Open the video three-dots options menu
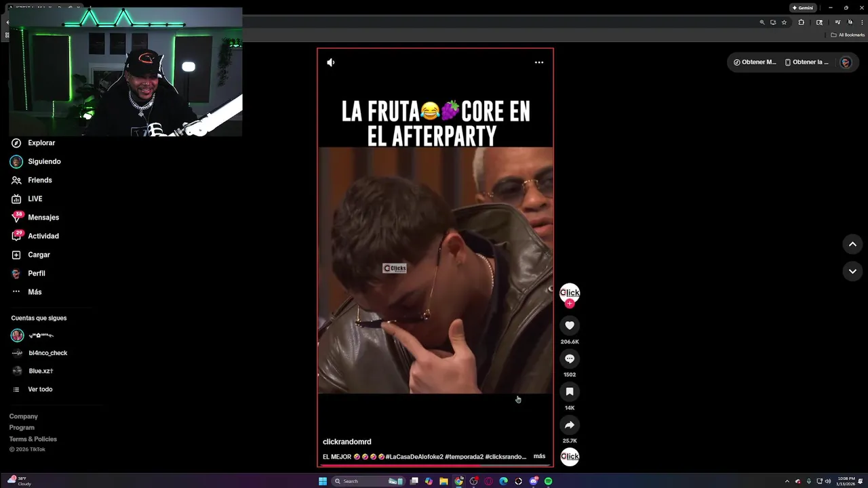The width and height of the screenshot is (868, 488). pos(539,62)
